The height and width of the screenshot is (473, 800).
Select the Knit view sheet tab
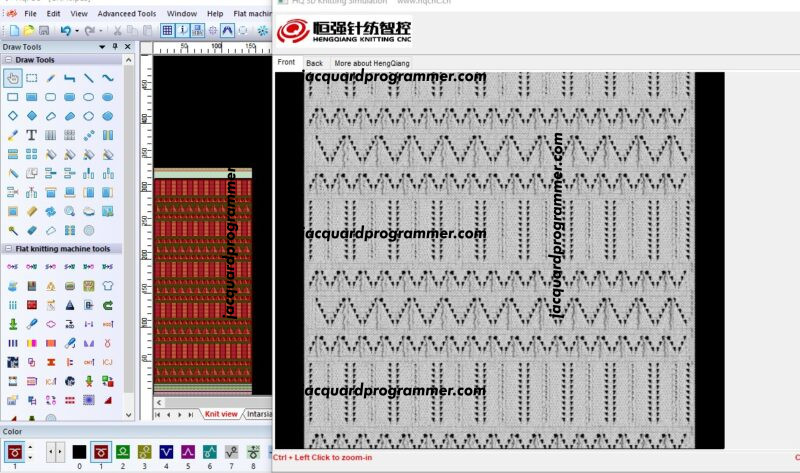pos(221,414)
